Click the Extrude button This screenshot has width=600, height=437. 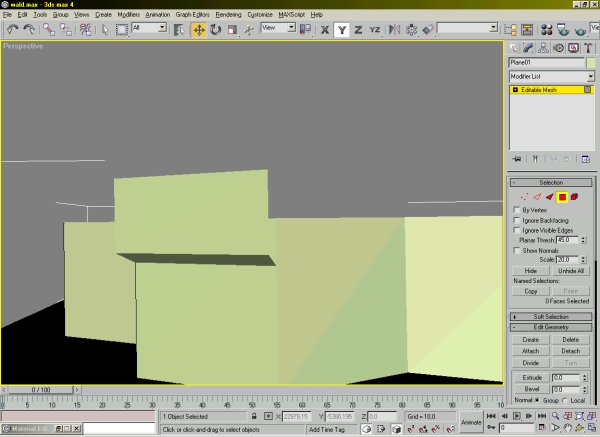(x=531, y=376)
